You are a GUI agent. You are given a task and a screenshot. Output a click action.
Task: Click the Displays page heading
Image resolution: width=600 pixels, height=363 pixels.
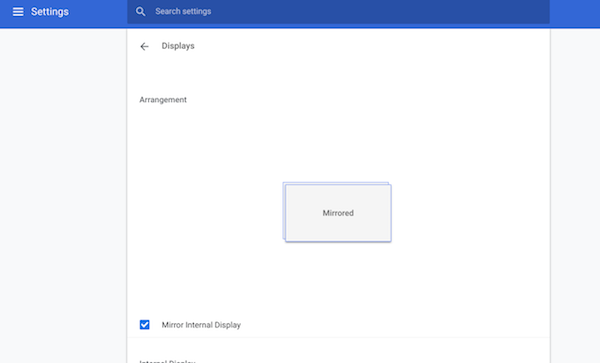point(178,46)
